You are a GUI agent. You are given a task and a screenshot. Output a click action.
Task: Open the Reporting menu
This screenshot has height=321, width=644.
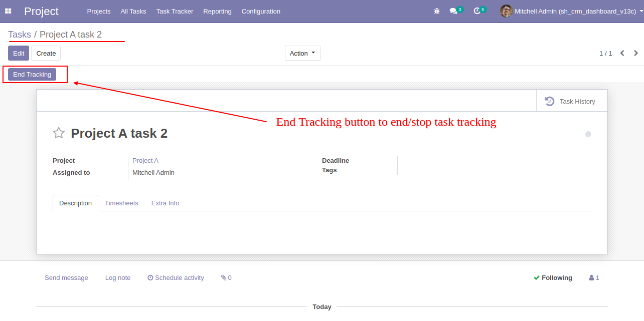coord(217,11)
